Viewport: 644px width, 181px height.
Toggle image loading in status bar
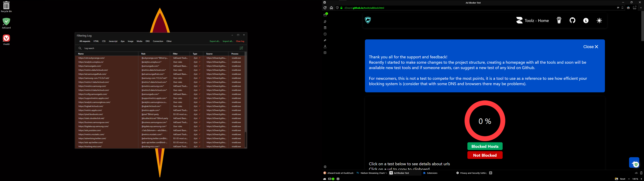point(616,179)
